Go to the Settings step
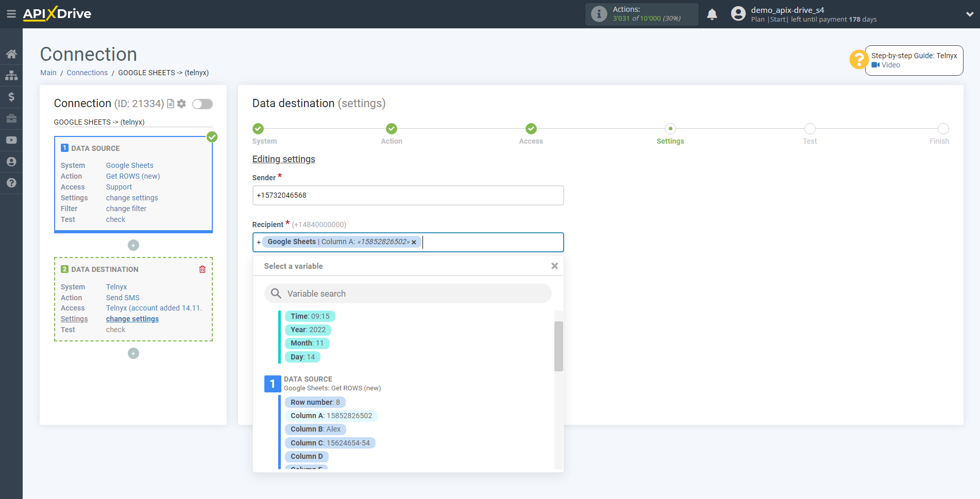The width and height of the screenshot is (980, 499). (x=670, y=129)
